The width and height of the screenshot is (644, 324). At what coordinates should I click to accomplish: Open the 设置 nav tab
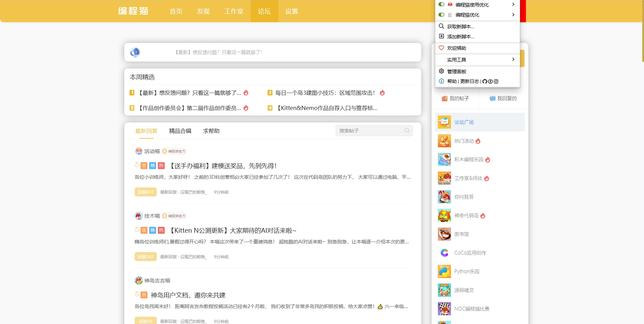[x=292, y=11]
